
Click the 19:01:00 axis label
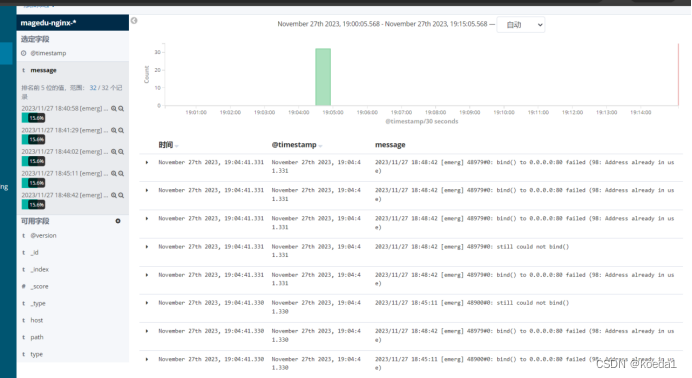pos(196,112)
